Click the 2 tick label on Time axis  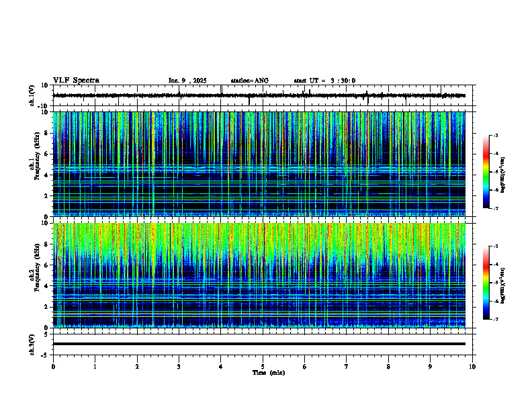tap(137, 367)
